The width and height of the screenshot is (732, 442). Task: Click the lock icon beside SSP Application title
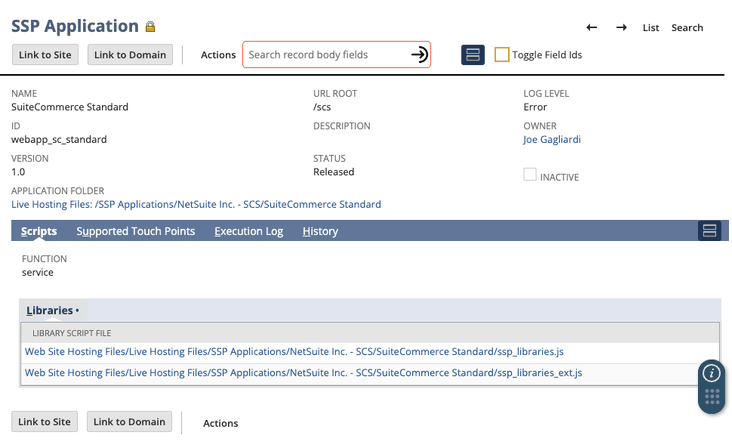point(150,27)
